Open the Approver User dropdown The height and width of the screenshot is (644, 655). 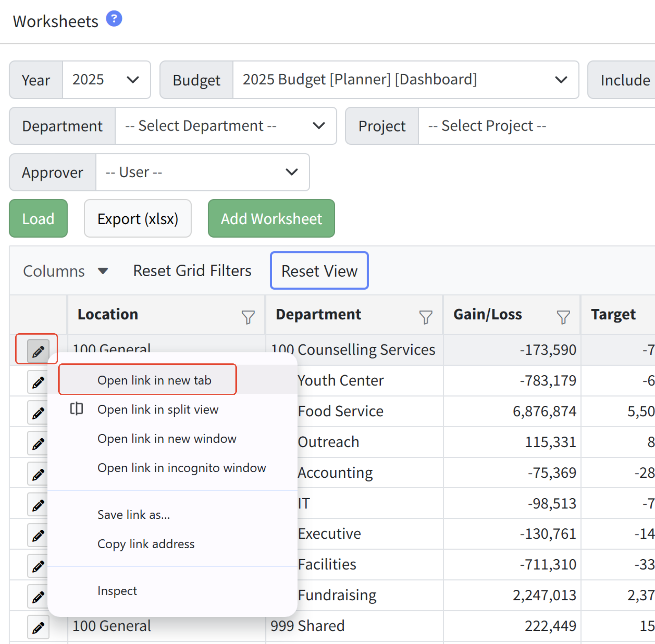point(202,173)
